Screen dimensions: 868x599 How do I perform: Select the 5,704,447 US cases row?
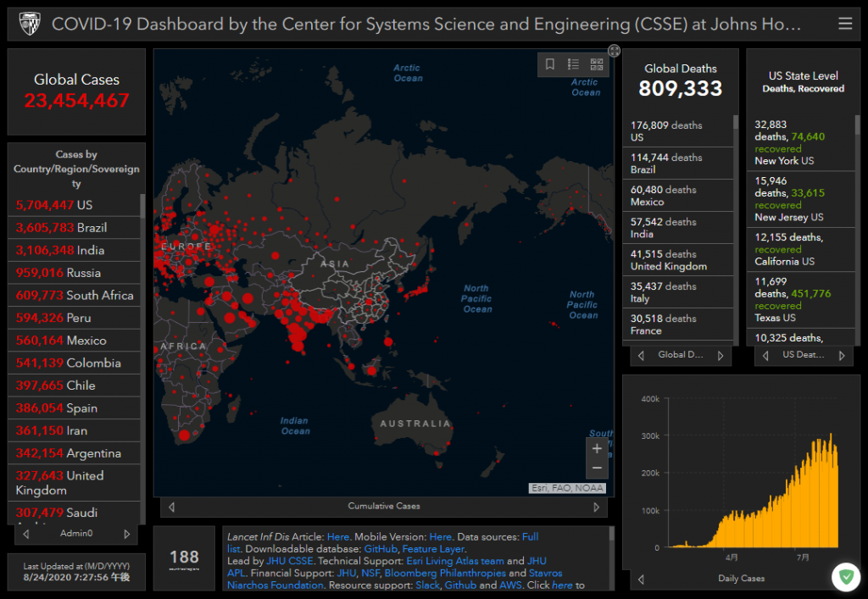pyautogui.click(x=75, y=205)
